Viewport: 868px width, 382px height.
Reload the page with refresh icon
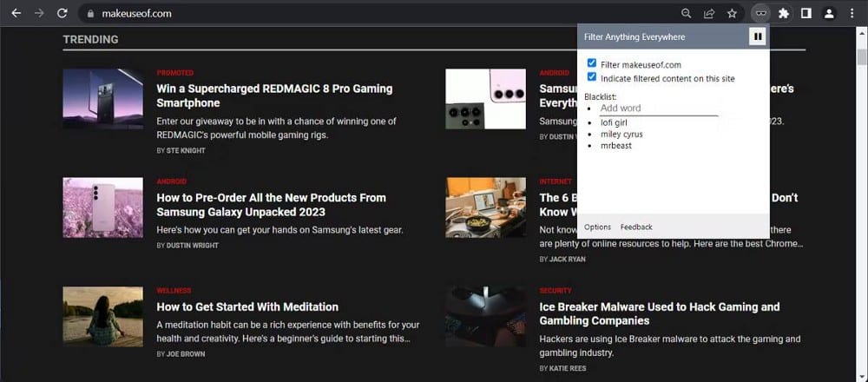tap(62, 13)
